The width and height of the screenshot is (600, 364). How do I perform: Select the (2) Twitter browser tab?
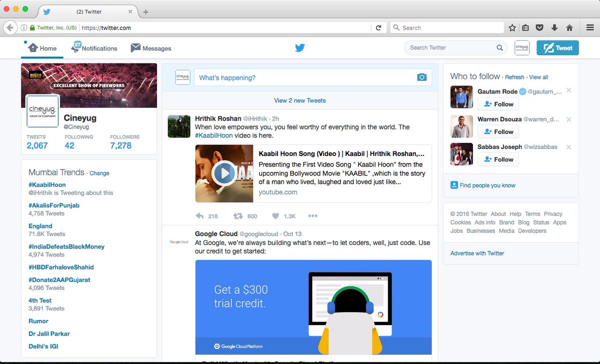87,11
